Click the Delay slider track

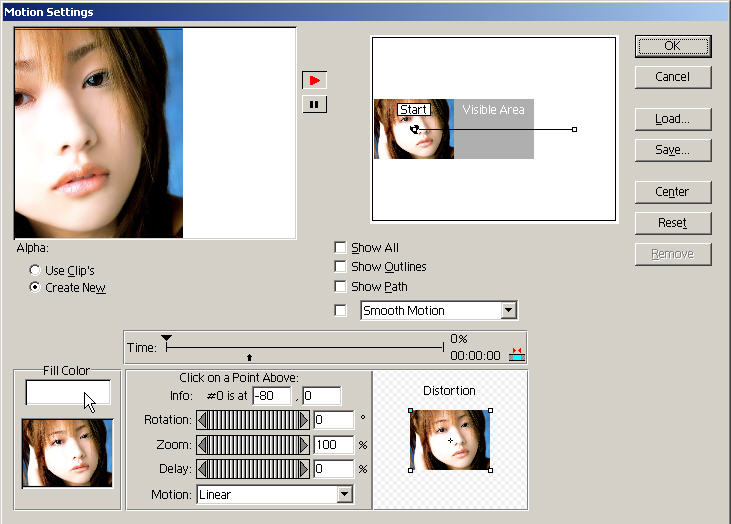point(253,469)
